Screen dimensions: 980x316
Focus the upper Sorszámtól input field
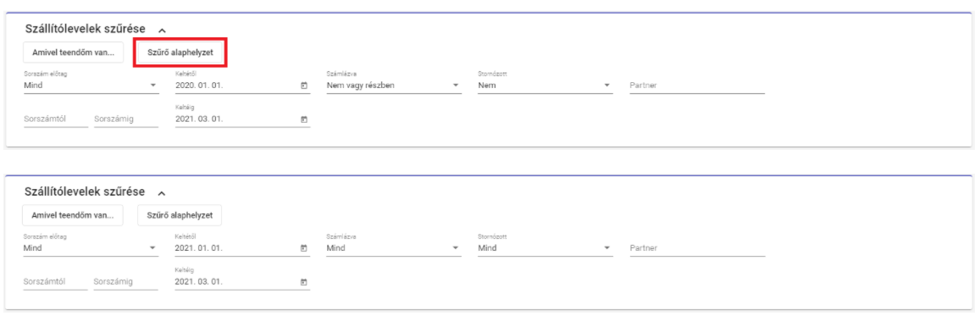pyautogui.click(x=56, y=119)
